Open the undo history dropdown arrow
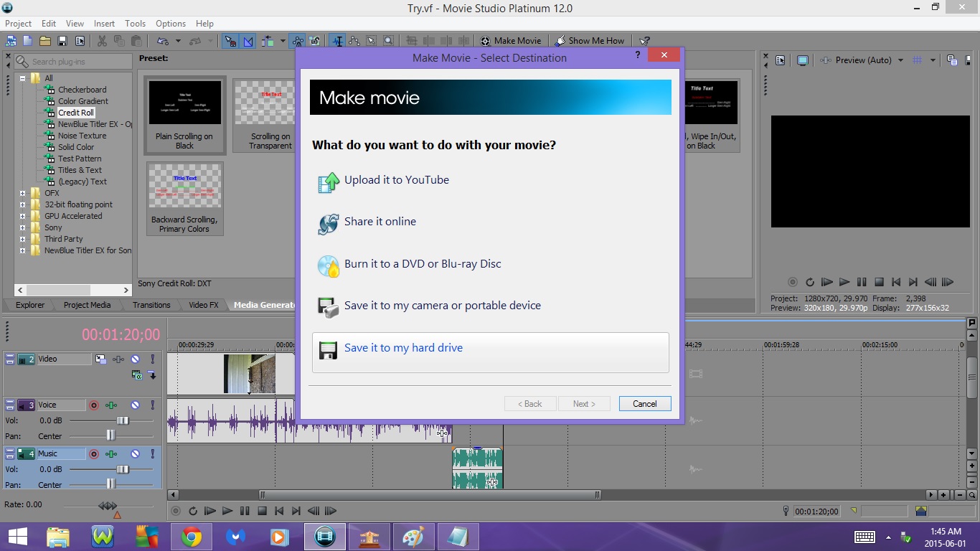 pos(178,41)
